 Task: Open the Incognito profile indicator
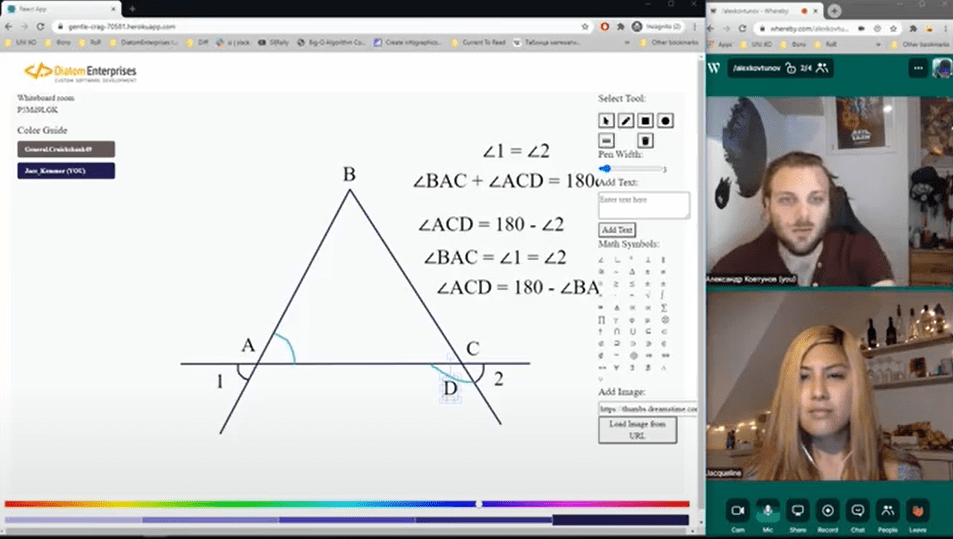tap(656, 27)
